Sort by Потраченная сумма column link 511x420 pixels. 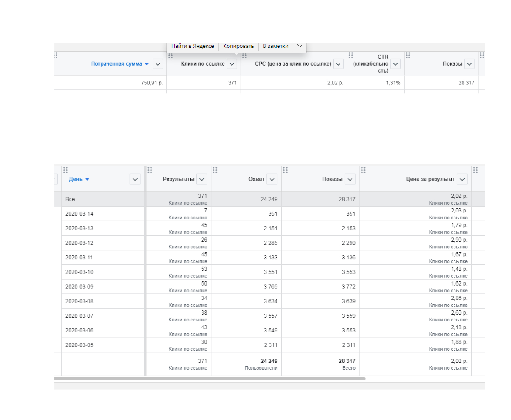[117, 64]
